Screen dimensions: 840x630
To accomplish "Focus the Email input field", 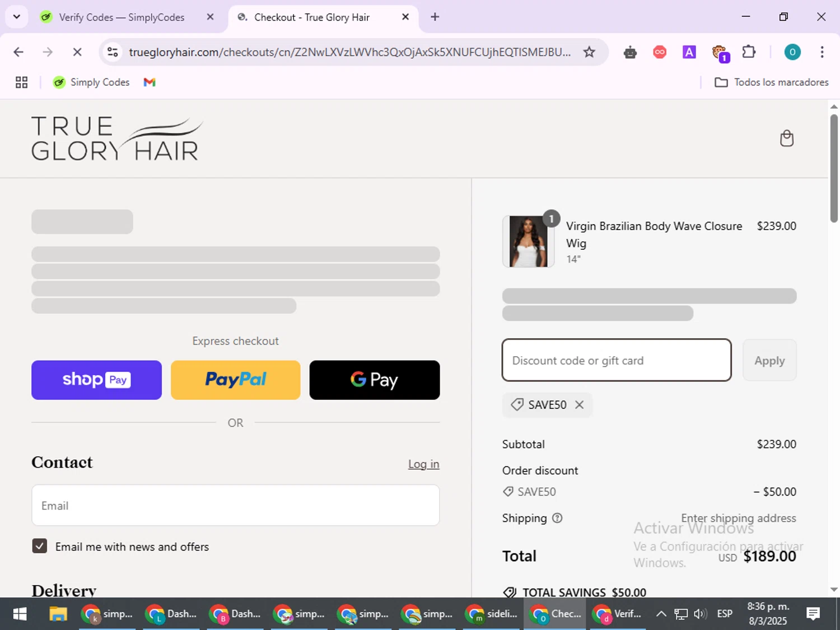I will [235, 505].
